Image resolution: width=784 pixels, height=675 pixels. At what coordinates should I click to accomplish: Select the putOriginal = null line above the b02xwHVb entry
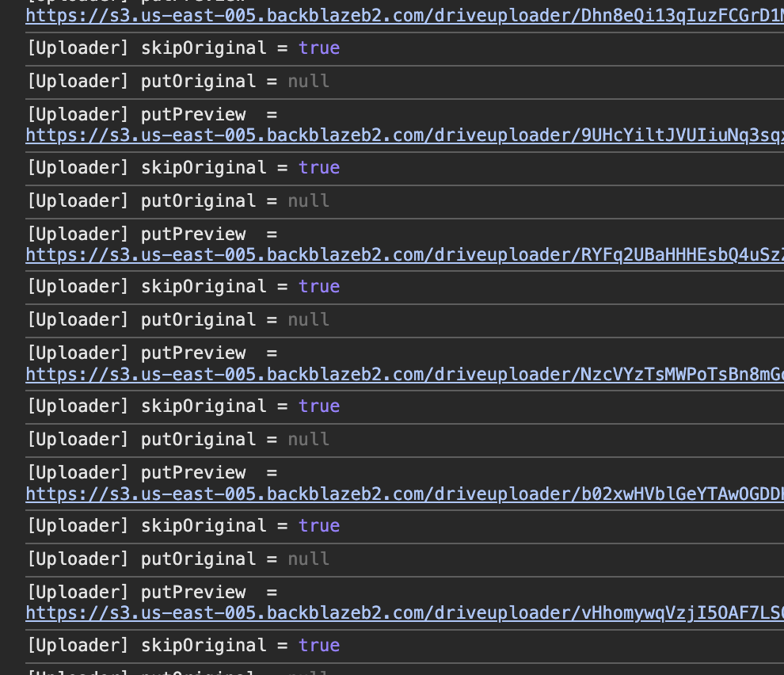(x=178, y=440)
